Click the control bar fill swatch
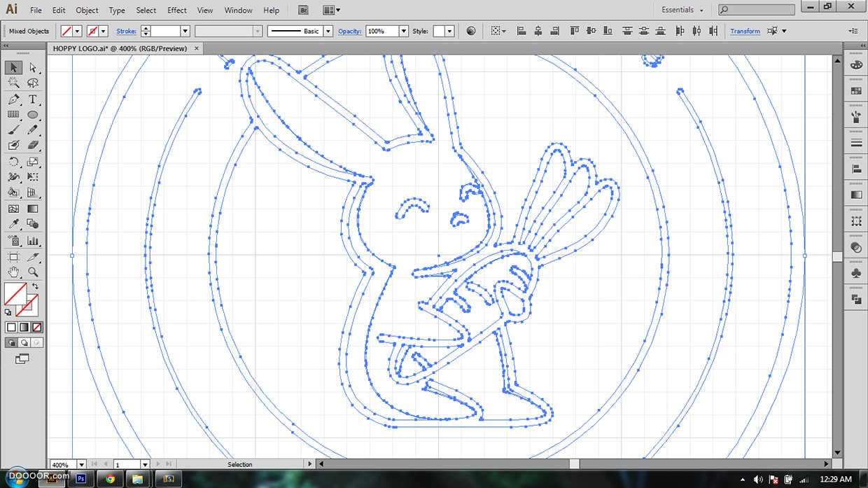Image resolution: width=868 pixels, height=488 pixels. click(66, 31)
